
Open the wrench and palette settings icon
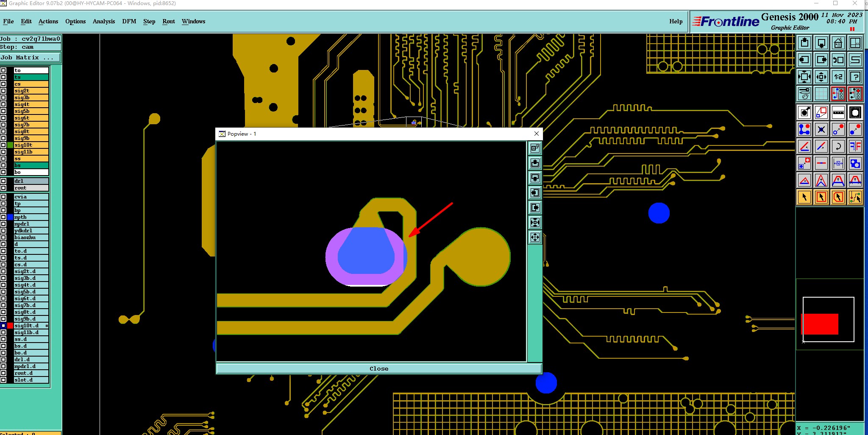(804, 94)
